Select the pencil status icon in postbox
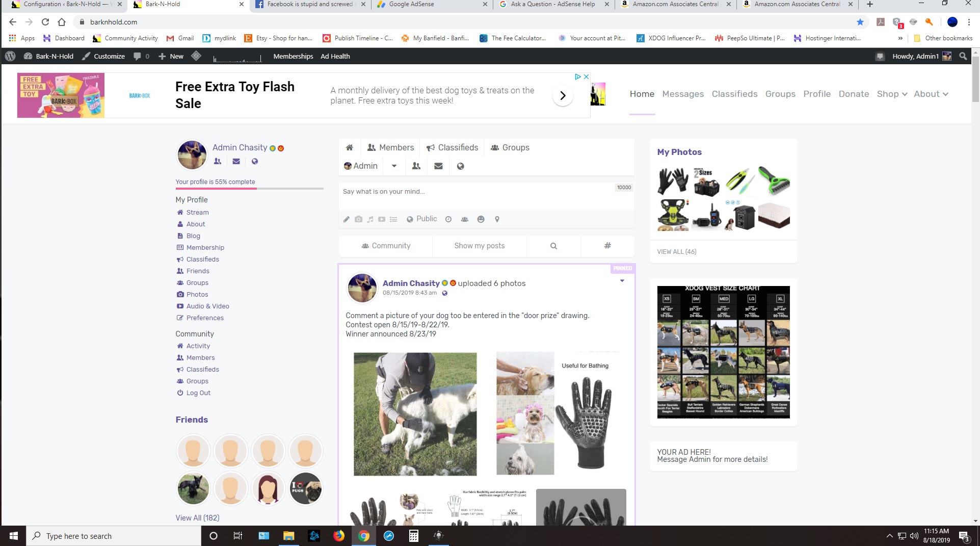This screenshot has width=980, height=546. click(347, 219)
